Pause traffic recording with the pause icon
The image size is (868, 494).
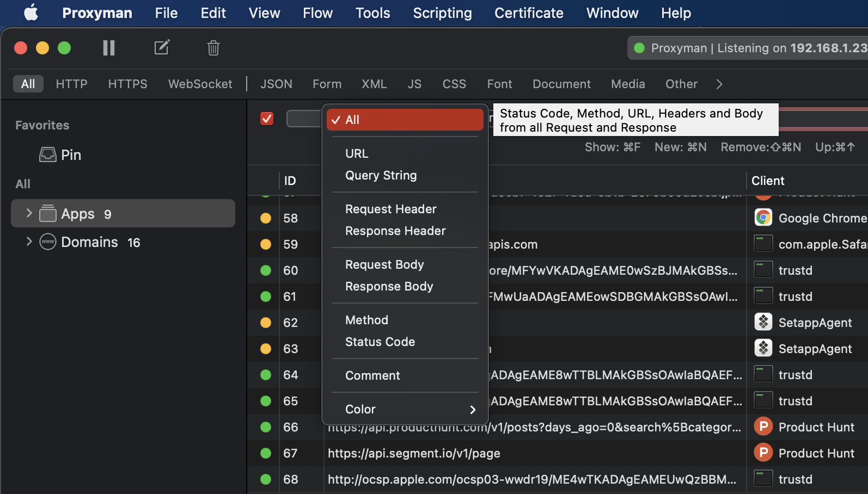[109, 48]
